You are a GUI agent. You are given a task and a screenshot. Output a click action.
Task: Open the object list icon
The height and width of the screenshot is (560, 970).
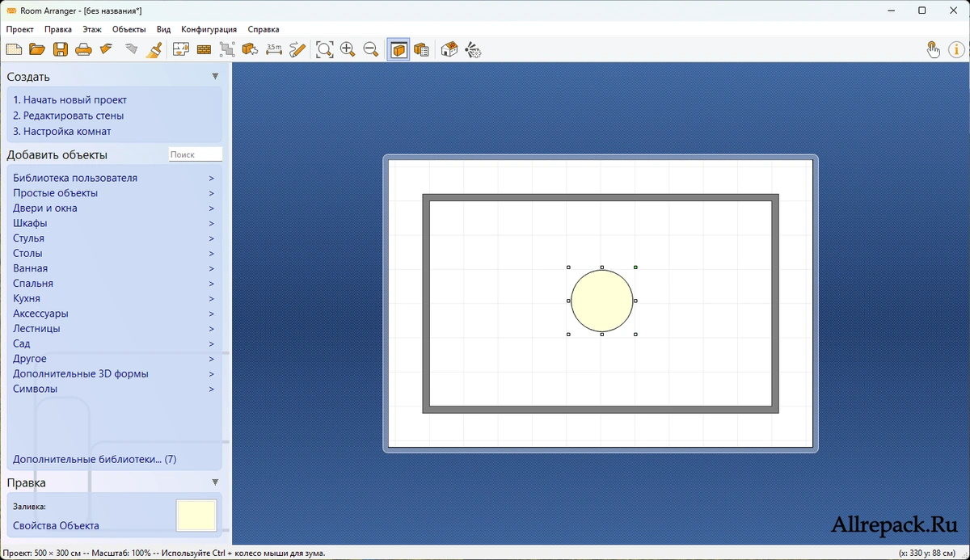pyautogui.click(x=421, y=49)
